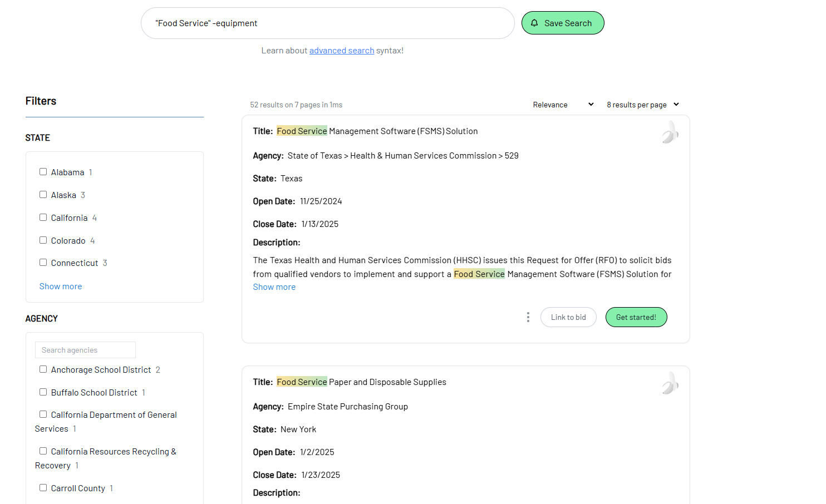Toggle the Carroll County agency filter
The width and height of the screenshot is (826, 504).
click(43, 488)
